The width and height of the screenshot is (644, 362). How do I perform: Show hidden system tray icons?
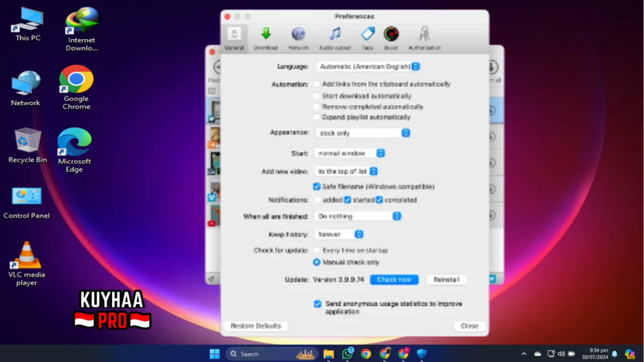pos(524,354)
